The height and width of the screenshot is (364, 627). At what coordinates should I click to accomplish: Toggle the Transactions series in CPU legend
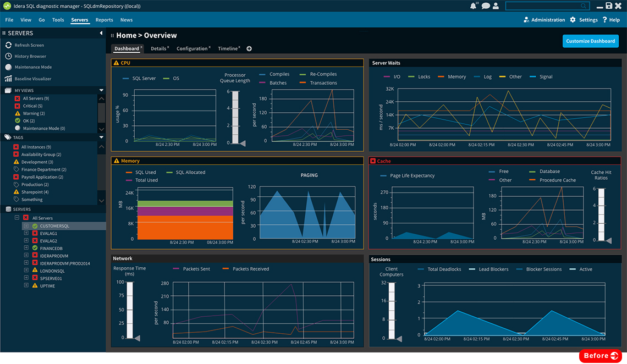[302, 83]
